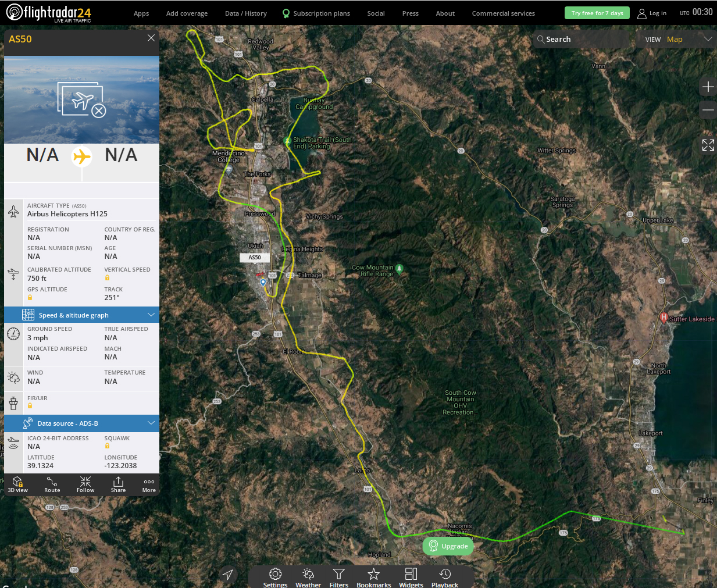Collapse the Data source ADS-B section

pyautogui.click(x=151, y=423)
